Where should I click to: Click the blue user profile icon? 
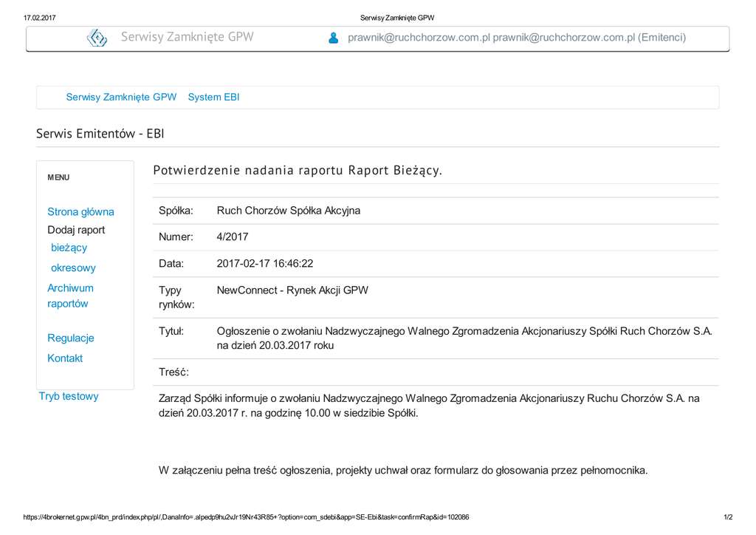tap(334, 38)
